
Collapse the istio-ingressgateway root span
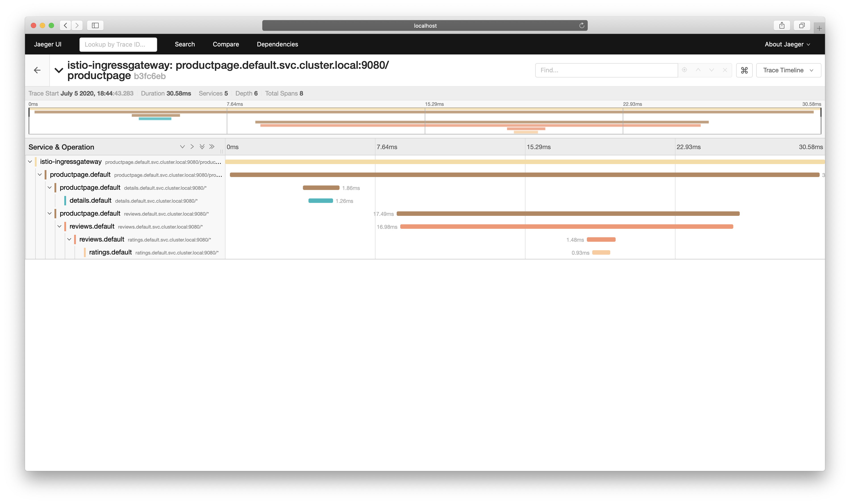coord(30,162)
